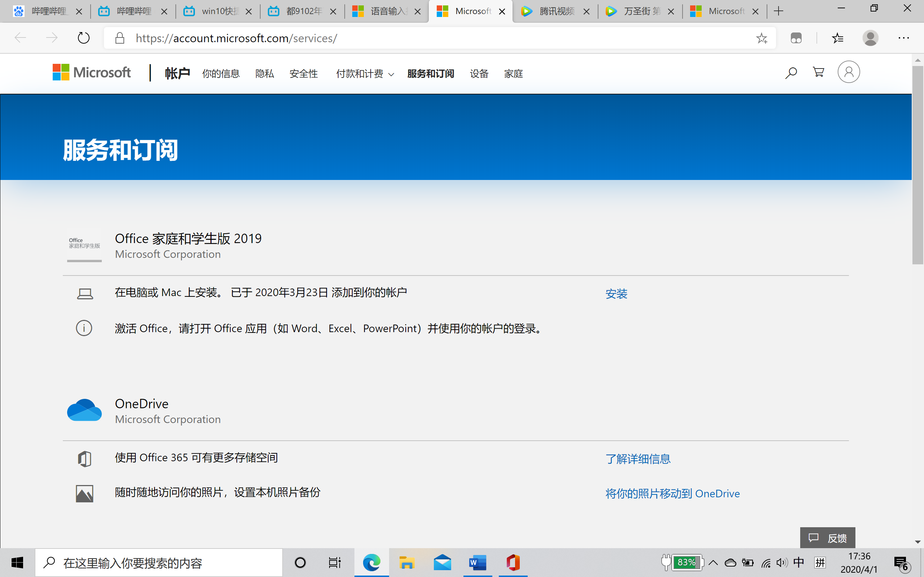
Task: Open Word from the taskbar
Action: (477, 563)
